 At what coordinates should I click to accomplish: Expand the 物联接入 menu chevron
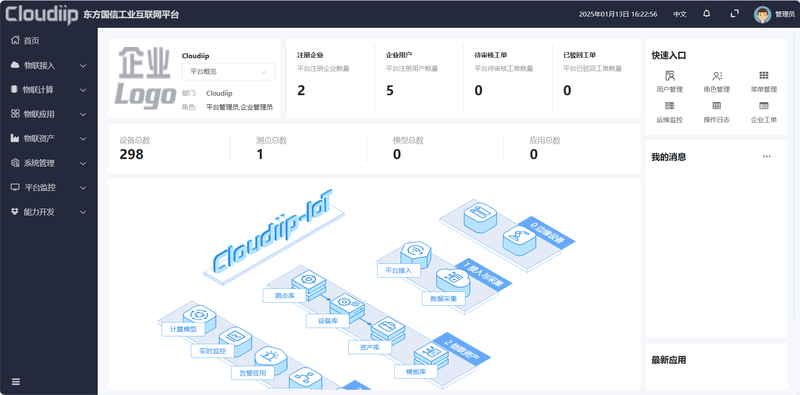click(83, 65)
